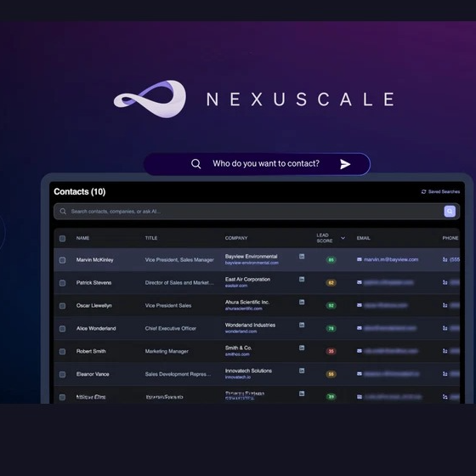The width and height of the screenshot is (476, 476).
Task: Click phone icon in Oscar Llewellyn row
Action: tap(445, 305)
